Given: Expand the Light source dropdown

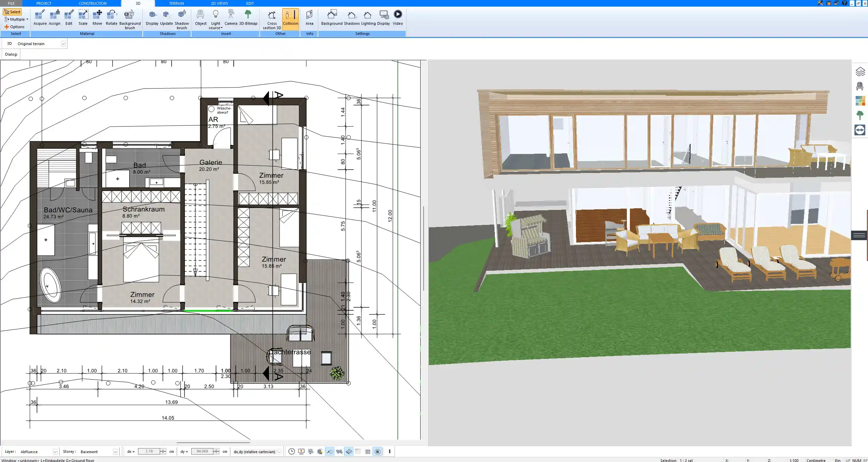Looking at the screenshot, I should pos(221,28).
